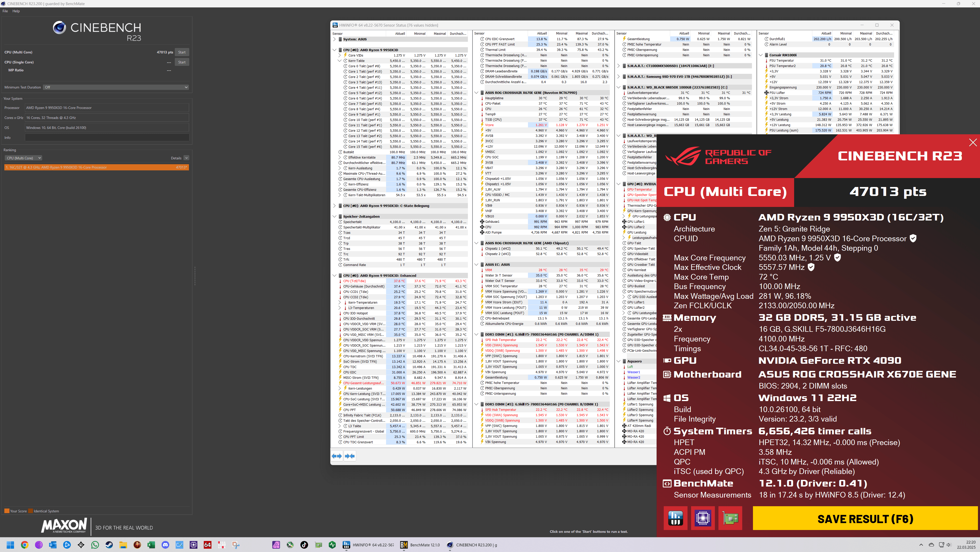Start the CPU (Single Core) test
980x552 pixels.
(x=182, y=62)
